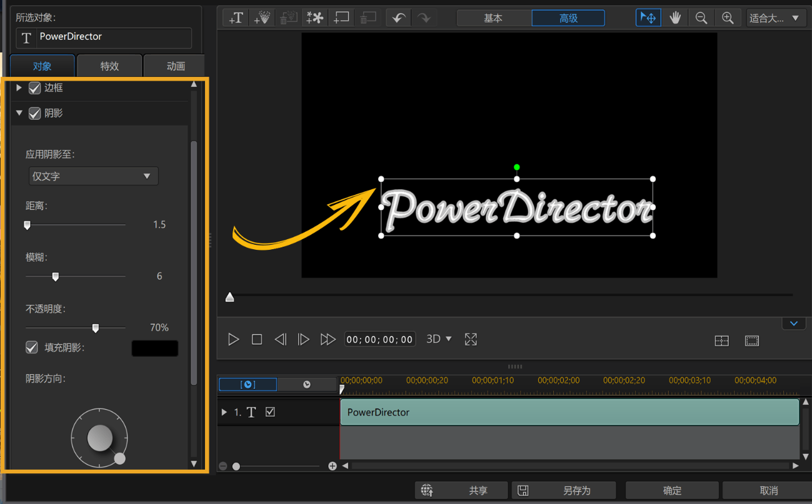Screen dimensions: 812x504
Task: Switch to clip duration timeline mode
Action: point(248,384)
